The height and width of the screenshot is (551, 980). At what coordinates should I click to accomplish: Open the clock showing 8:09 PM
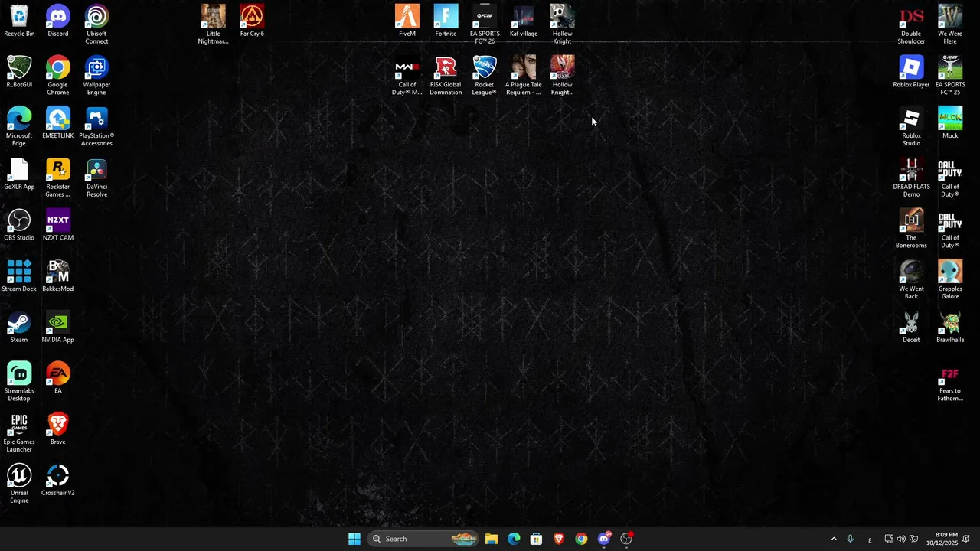(x=941, y=539)
